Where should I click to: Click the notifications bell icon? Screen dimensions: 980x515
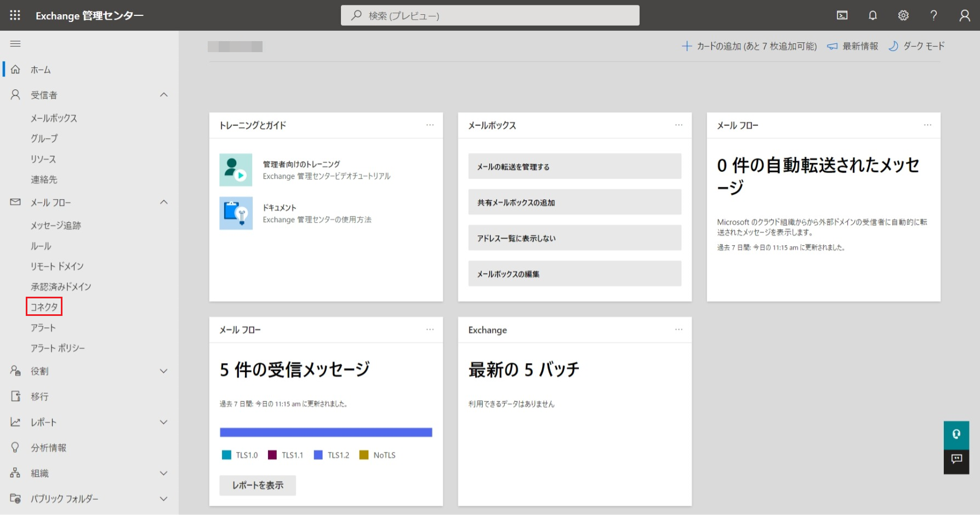[x=873, y=15]
